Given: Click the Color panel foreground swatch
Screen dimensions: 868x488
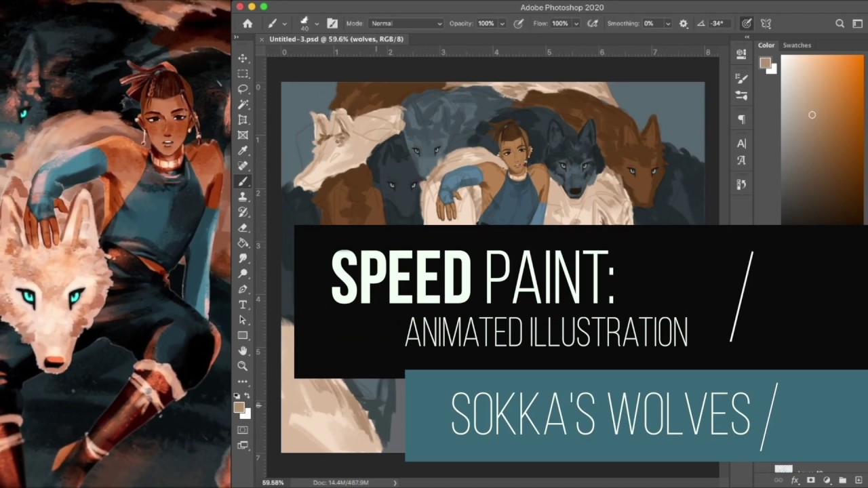Looking at the screenshot, I should tap(765, 63).
